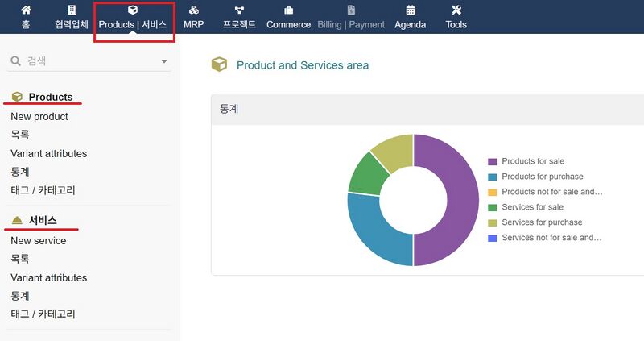The image size is (644, 341).
Task: Open the 협력업체 building icon
Action: (72, 10)
